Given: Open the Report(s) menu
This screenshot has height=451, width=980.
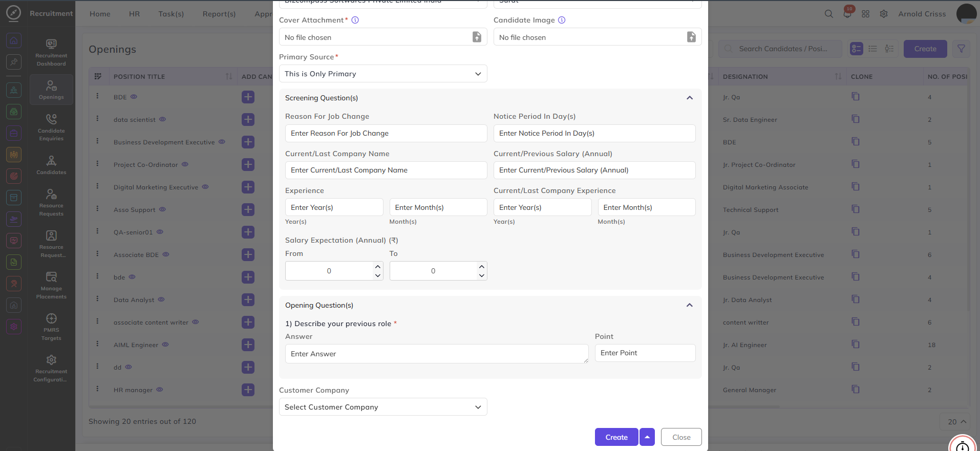Looking at the screenshot, I should click(219, 14).
